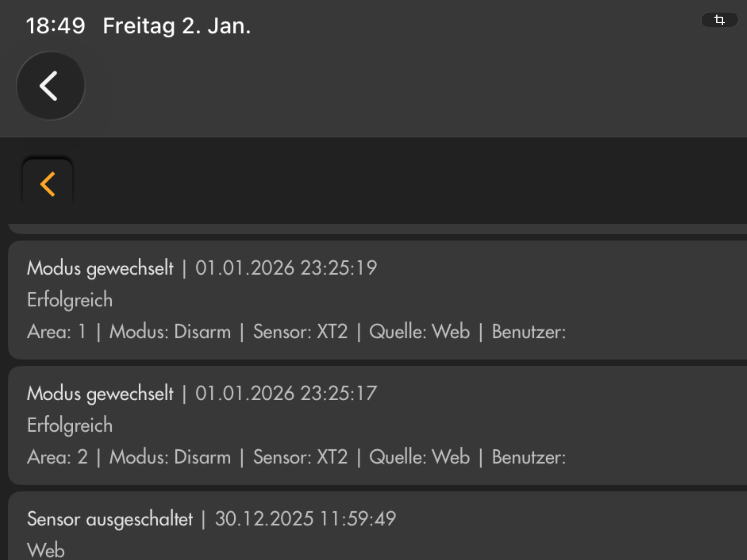Click the crop icon in top corner
This screenshot has height=560, width=747.
tap(719, 20)
